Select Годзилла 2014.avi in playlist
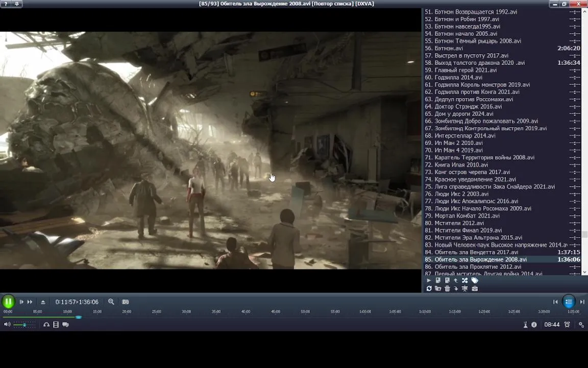 click(x=502, y=77)
